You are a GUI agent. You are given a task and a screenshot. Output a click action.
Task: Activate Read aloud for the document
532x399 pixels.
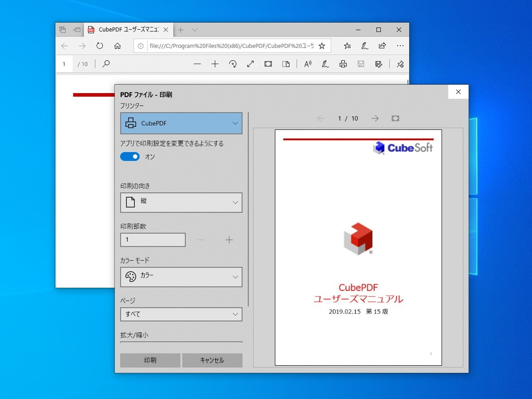pyautogui.click(x=308, y=63)
